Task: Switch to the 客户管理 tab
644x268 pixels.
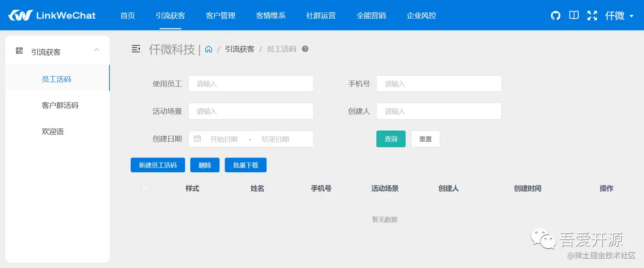Action: click(x=220, y=15)
